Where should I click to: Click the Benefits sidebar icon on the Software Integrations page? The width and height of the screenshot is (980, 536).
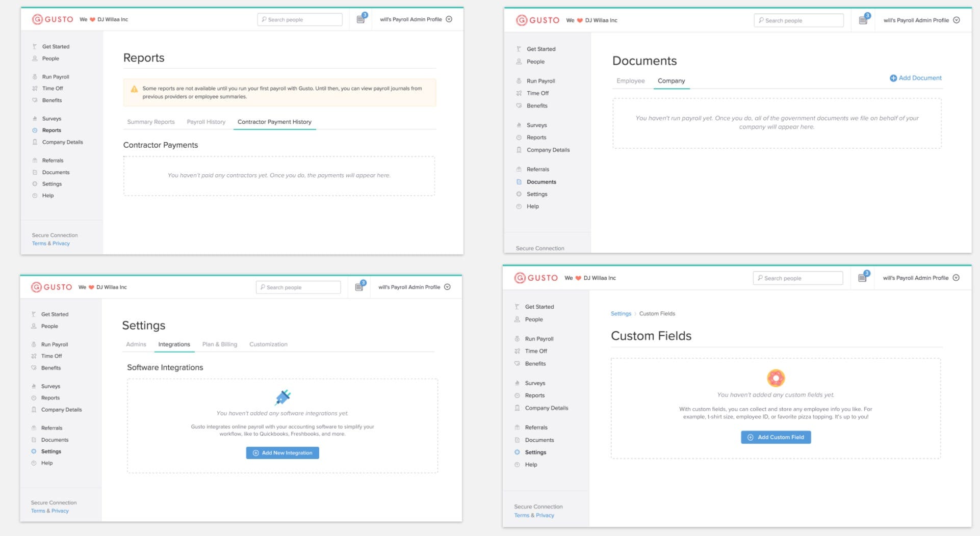[x=34, y=368]
